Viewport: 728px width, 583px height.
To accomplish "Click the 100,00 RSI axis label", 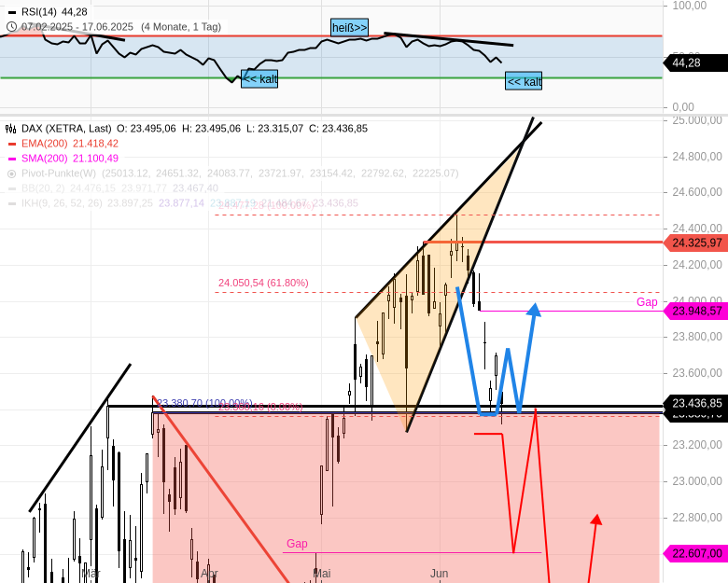I will coord(690,6).
